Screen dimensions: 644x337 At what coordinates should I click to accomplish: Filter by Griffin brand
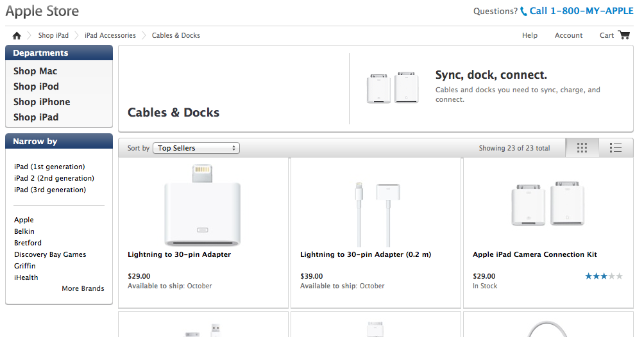25,266
